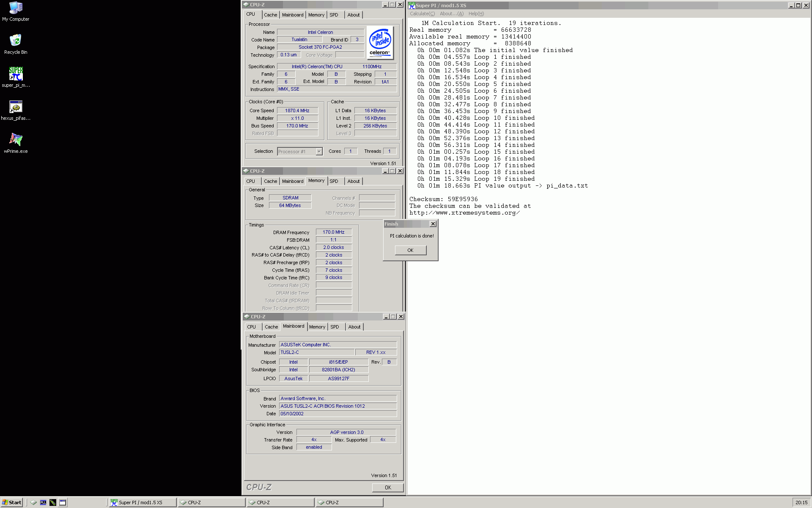Click the xtremesystems.org URL in Super PI
Screen dimensions: 812x508
click(464, 213)
